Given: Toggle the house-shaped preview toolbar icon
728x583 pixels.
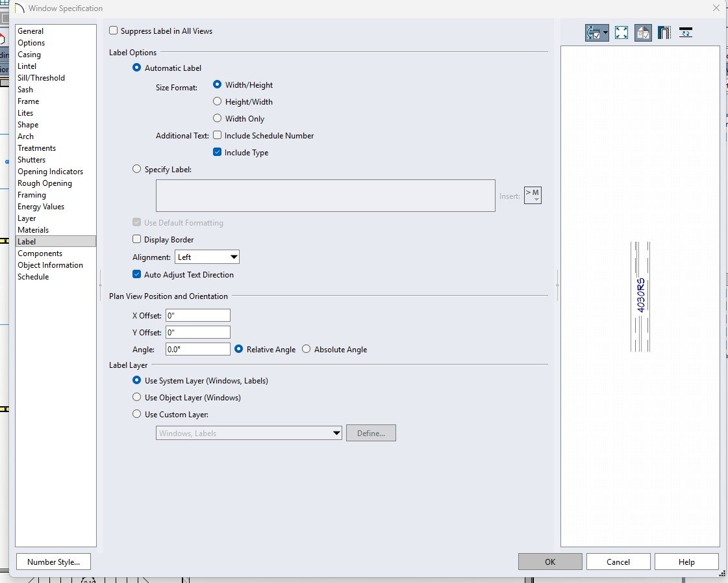Looking at the screenshot, I should point(643,32).
